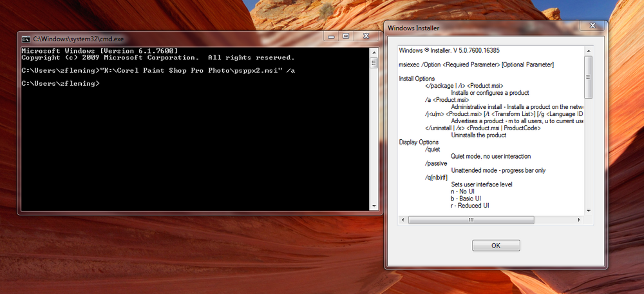Screen dimensions: 644x294
Task: Click 'Unattended mode - progress bar only' text
Action: coord(498,170)
